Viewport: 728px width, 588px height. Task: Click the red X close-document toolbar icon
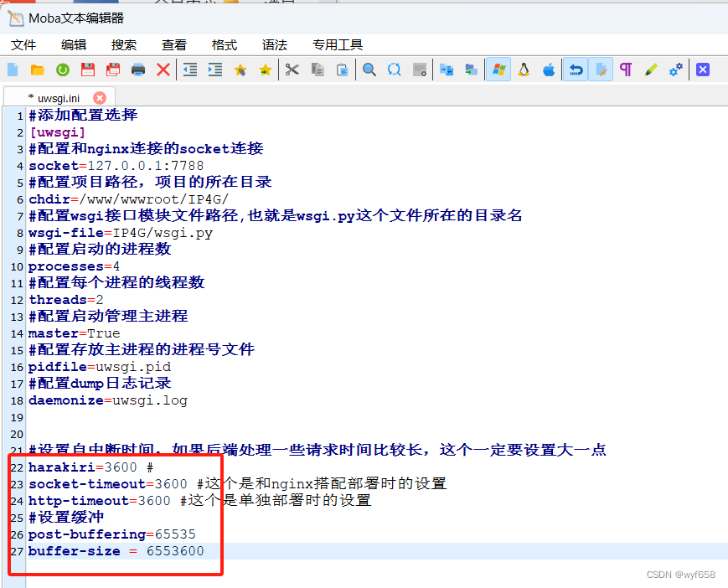pyautogui.click(x=163, y=70)
